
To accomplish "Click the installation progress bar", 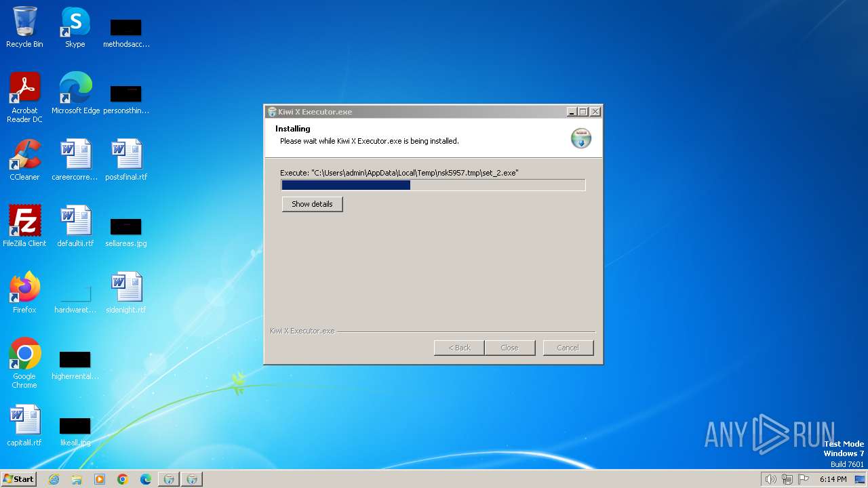I will pyautogui.click(x=433, y=185).
